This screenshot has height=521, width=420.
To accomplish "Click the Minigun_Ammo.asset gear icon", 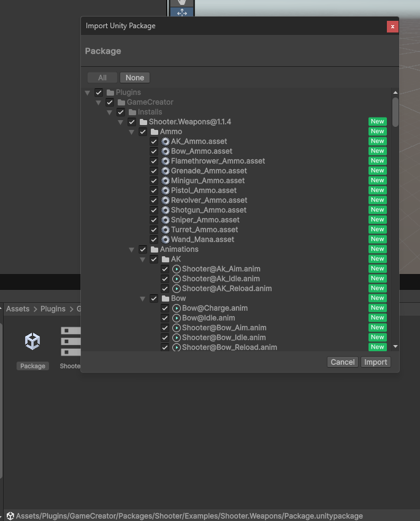I will point(166,181).
